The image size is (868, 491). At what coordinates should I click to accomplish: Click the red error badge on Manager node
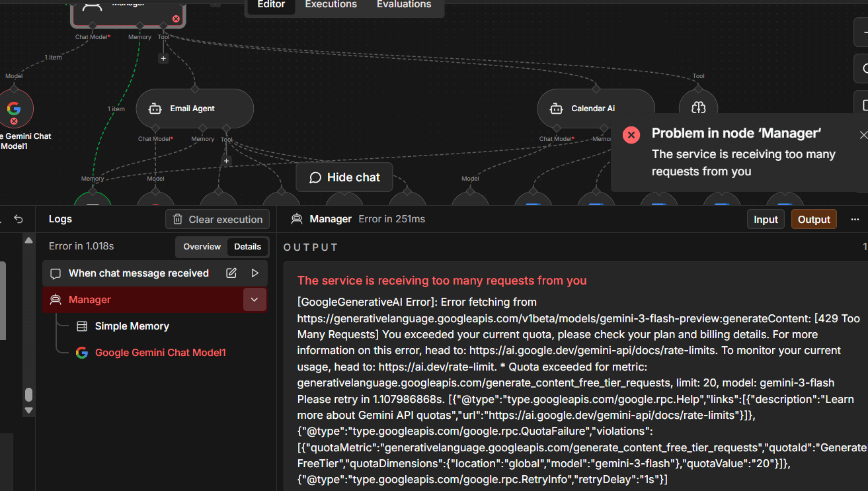[176, 19]
